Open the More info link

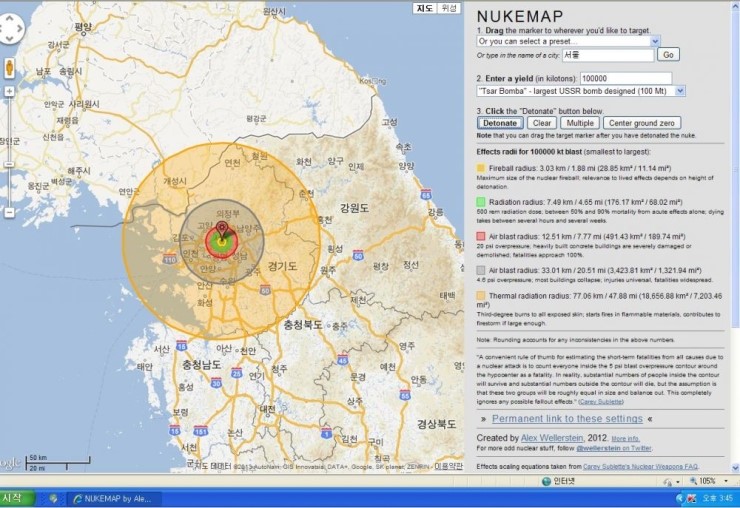[x=626, y=439]
